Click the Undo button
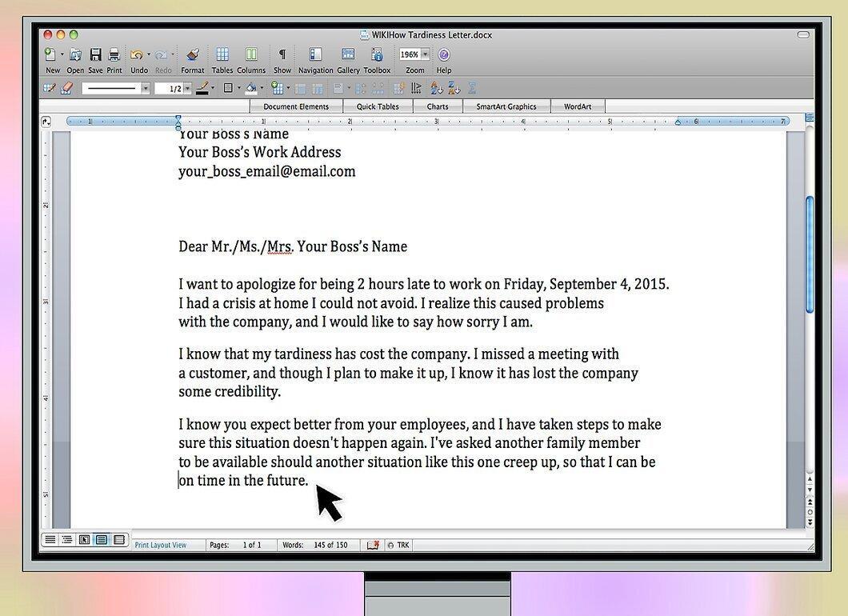Image resolution: width=848 pixels, height=616 pixels. pos(136,54)
